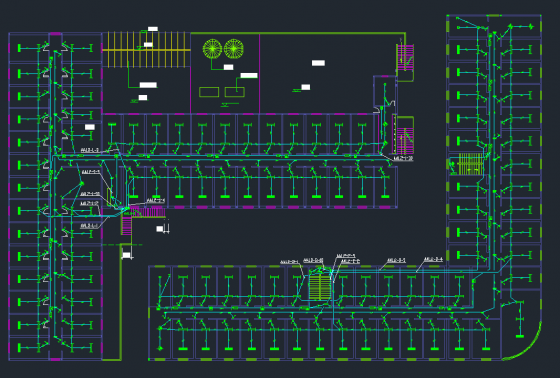
Task: Select the yellow-green staircase in the right wing
Action: (470, 164)
